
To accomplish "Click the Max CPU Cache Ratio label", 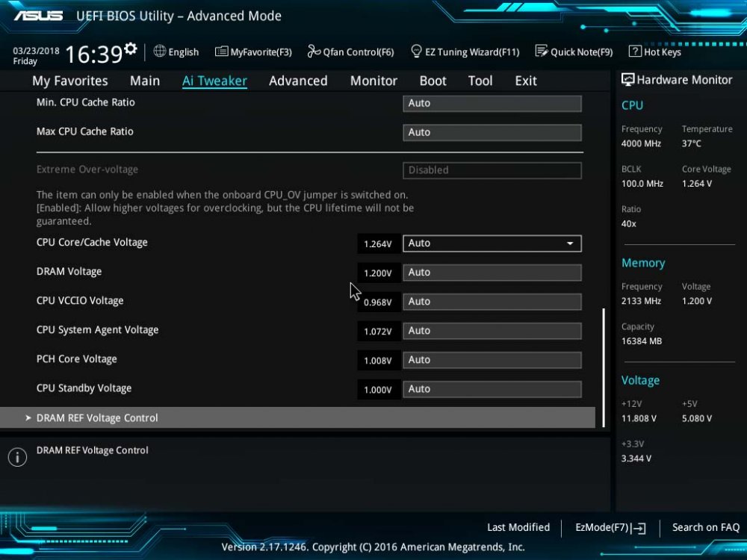I will click(85, 131).
